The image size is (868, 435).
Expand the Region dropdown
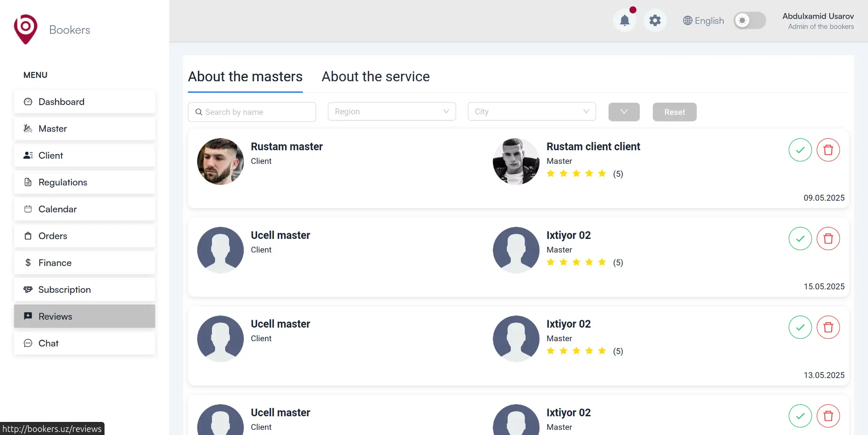pos(392,112)
